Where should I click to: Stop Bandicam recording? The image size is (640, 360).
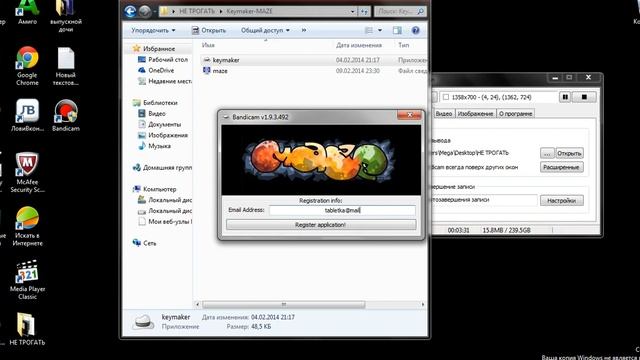(584, 97)
